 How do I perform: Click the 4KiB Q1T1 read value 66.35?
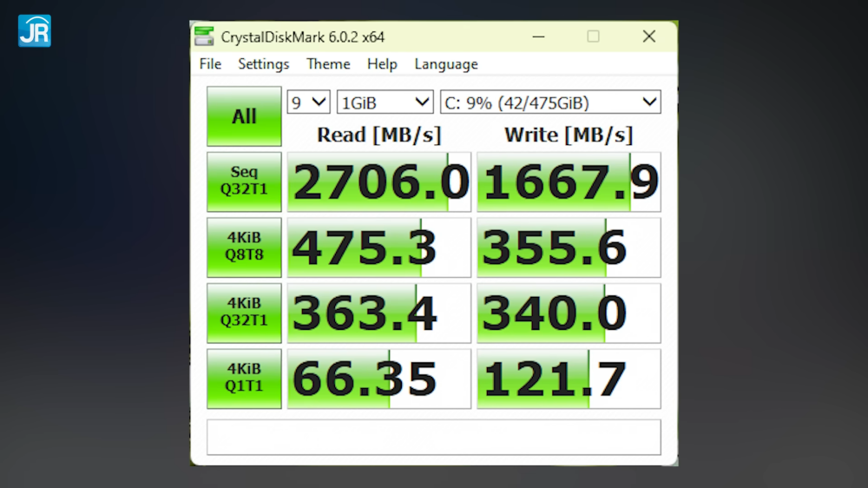tap(379, 379)
